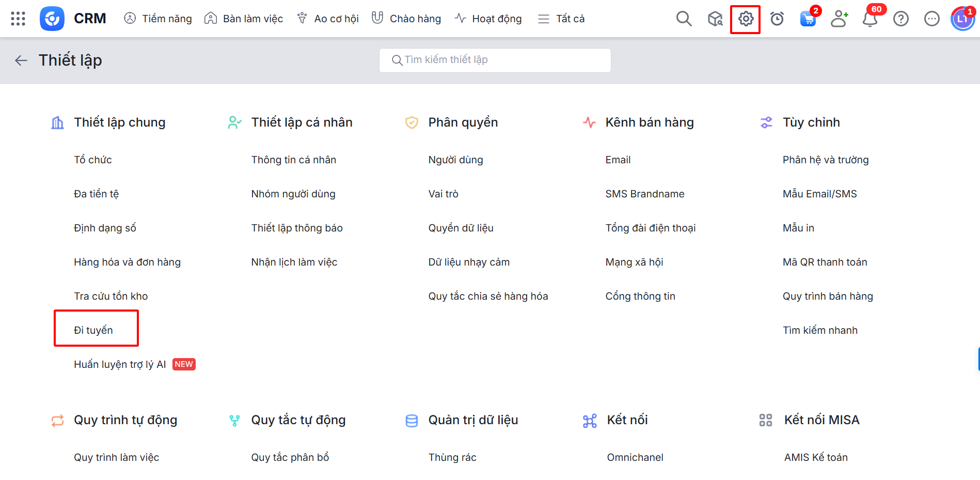The width and height of the screenshot is (980, 480).
Task: Click the add user icon
Action: (839, 19)
